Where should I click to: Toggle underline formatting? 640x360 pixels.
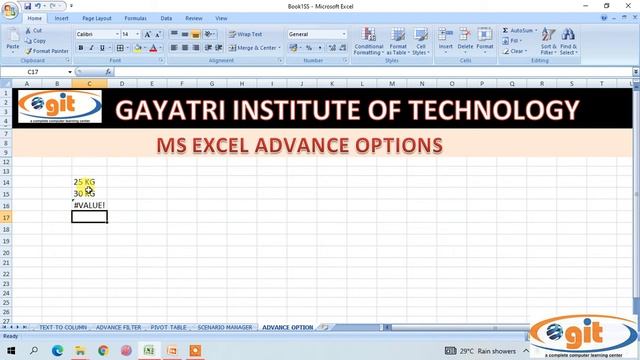coord(102,48)
